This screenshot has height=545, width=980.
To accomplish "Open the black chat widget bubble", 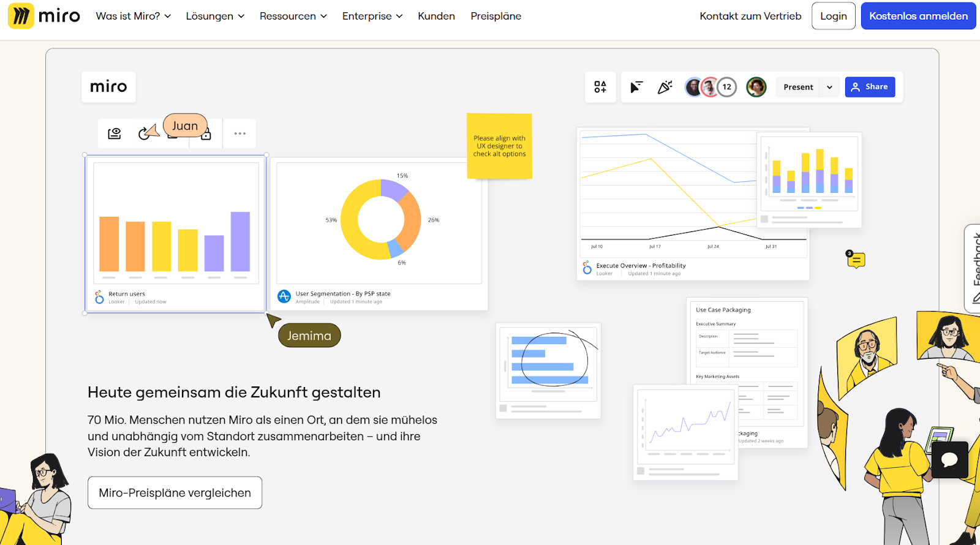I will click(x=950, y=460).
